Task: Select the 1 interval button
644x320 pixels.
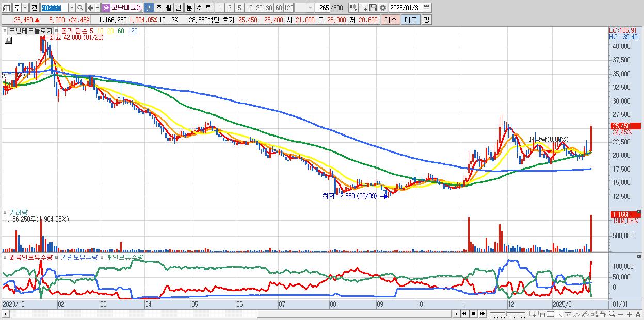Action: coord(219,8)
